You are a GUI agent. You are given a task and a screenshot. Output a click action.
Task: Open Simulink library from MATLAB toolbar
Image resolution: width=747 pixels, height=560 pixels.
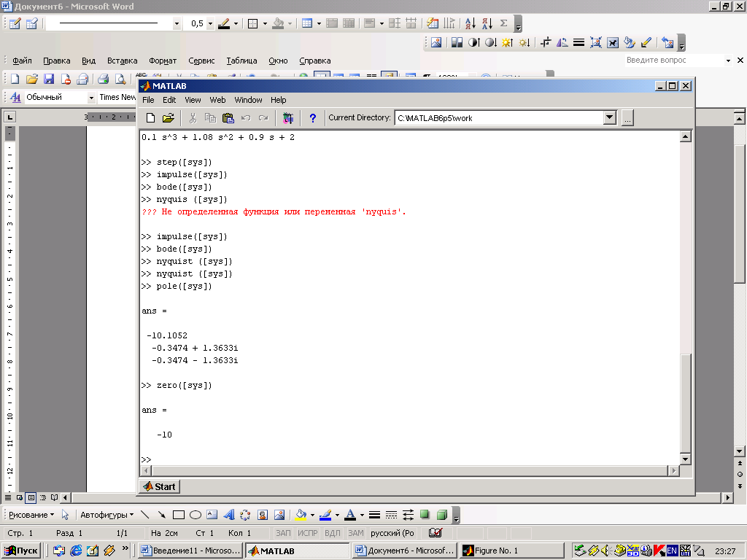[x=288, y=117]
